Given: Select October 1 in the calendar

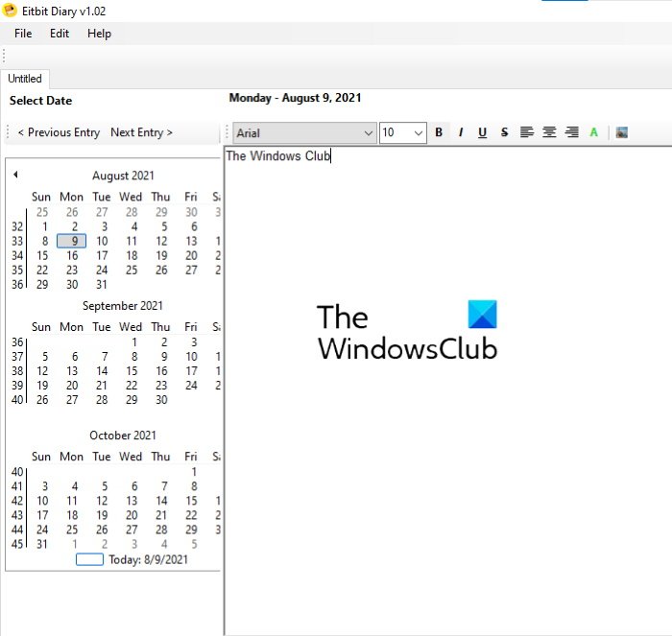Looking at the screenshot, I should click(x=194, y=472).
